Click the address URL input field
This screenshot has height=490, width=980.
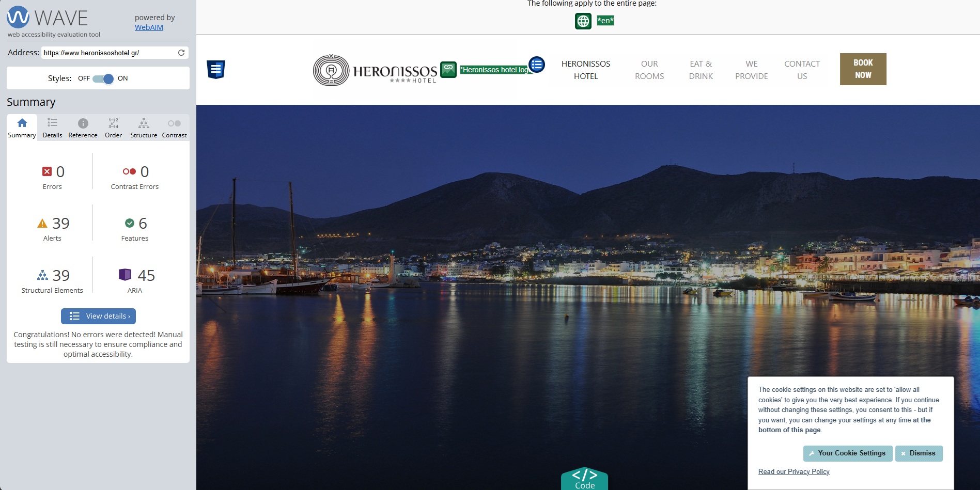click(x=109, y=53)
